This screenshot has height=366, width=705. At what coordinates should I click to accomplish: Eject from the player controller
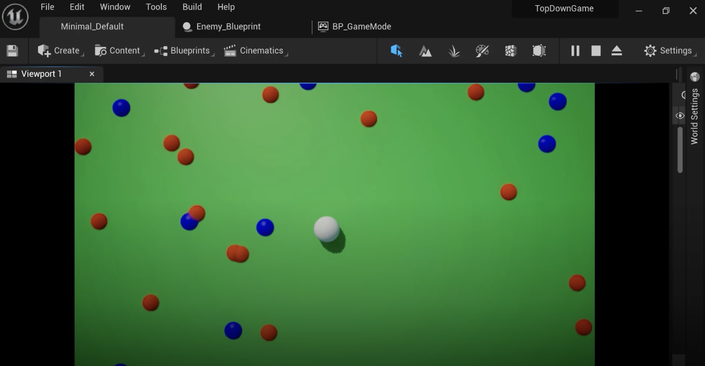pyautogui.click(x=616, y=51)
